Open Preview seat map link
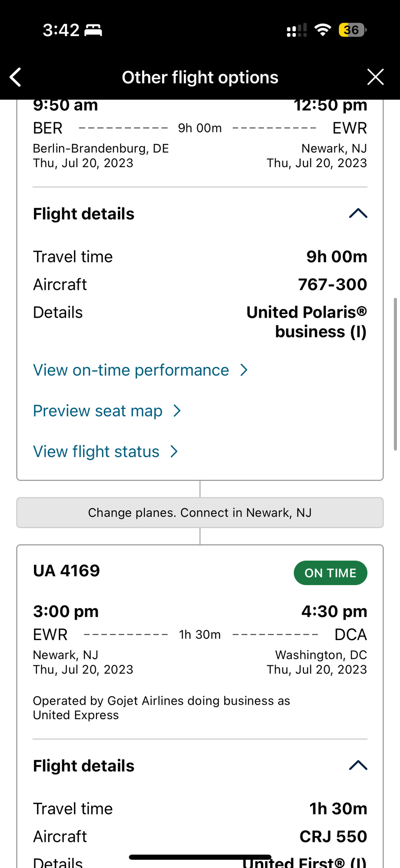 98,411
